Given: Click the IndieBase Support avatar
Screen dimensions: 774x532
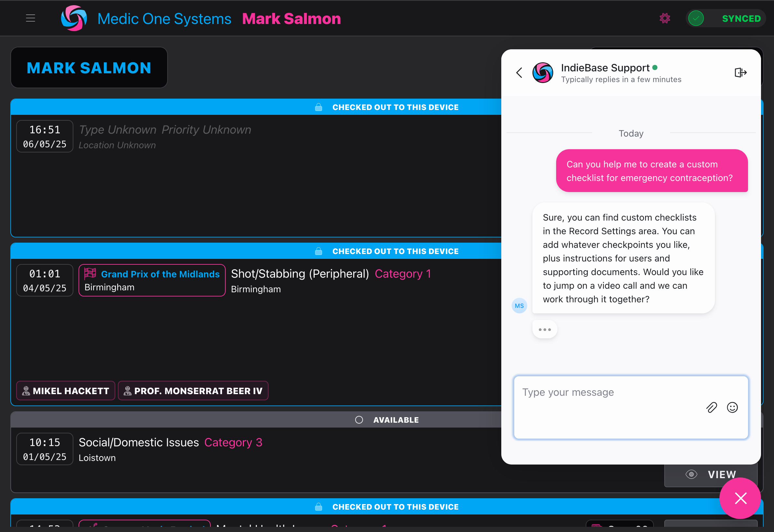Looking at the screenshot, I should [543, 72].
